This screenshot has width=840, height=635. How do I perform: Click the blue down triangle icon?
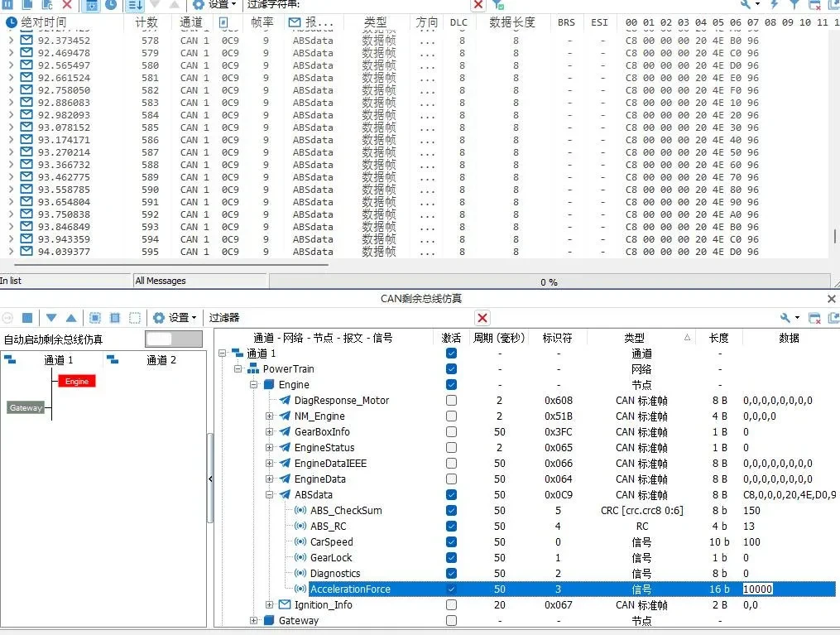click(51, 318)
